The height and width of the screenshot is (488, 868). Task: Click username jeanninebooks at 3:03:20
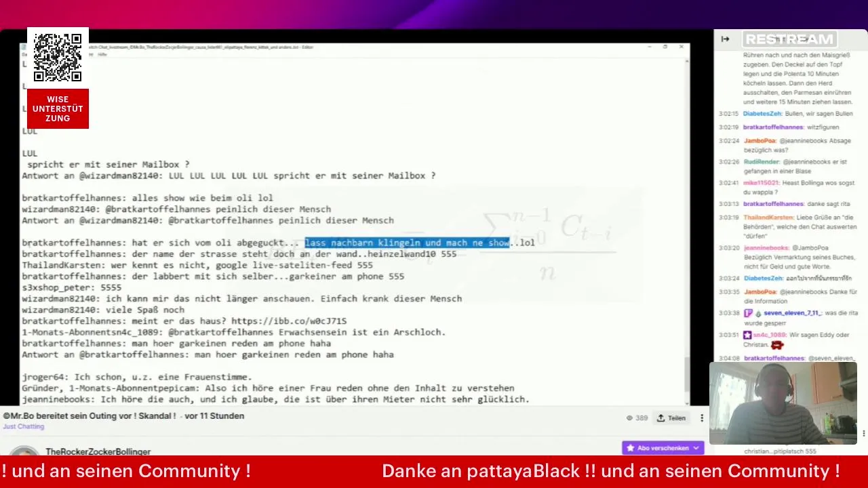766,248
